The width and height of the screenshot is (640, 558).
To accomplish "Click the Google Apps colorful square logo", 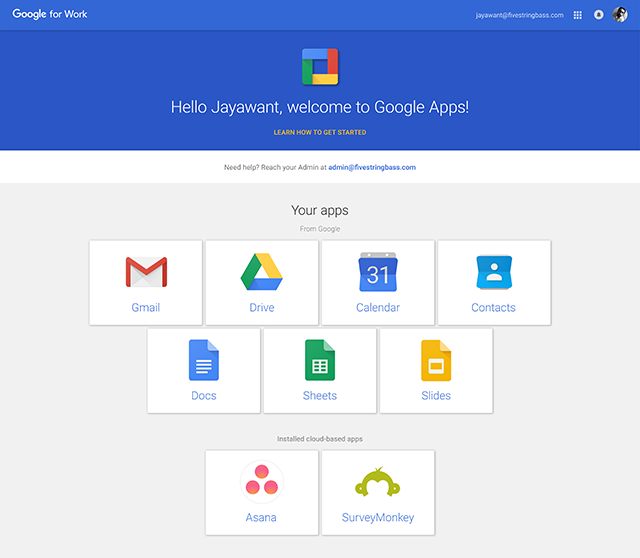I will click(320, 67).
